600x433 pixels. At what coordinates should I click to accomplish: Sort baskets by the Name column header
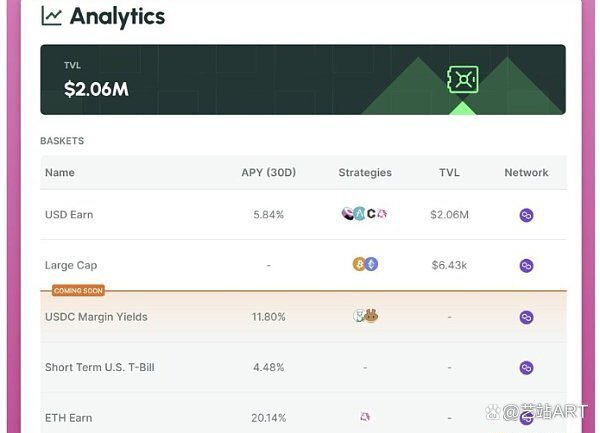60,173
